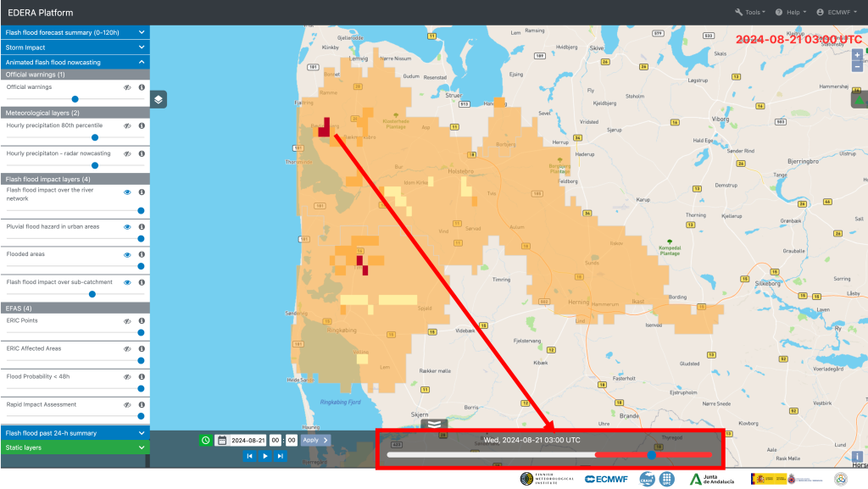Image resolution: width=868 pixels, height=489 pixels.
Task: Open the map layers panel button
Action: coord(159,99)
